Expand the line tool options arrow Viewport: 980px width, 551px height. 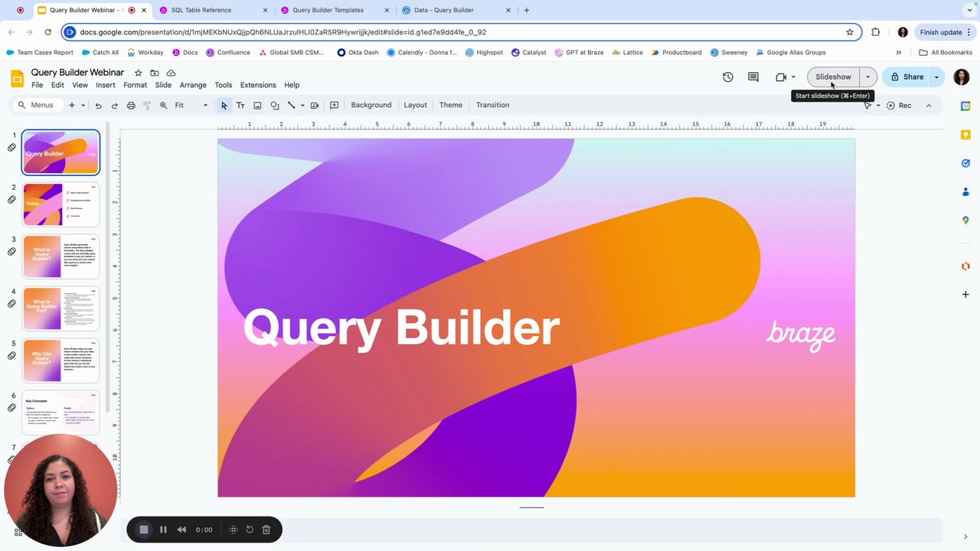tap(302, 105)
